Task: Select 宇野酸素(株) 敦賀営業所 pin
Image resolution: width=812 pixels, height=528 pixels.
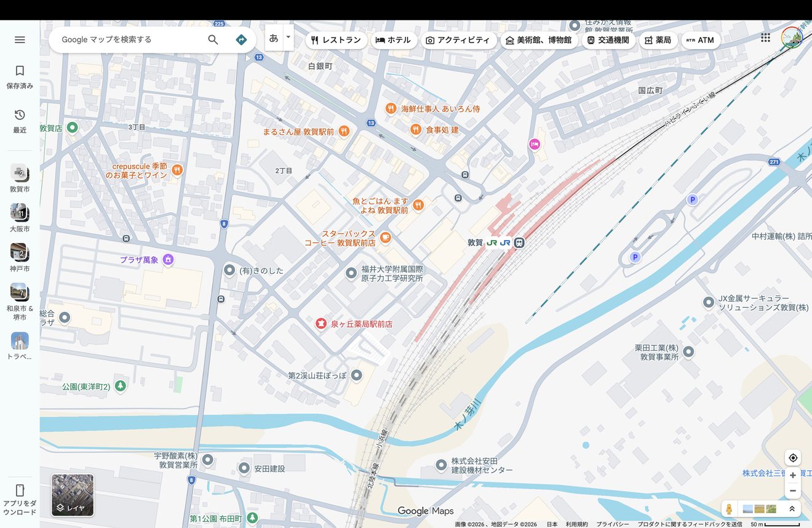Action: [208, 460]
